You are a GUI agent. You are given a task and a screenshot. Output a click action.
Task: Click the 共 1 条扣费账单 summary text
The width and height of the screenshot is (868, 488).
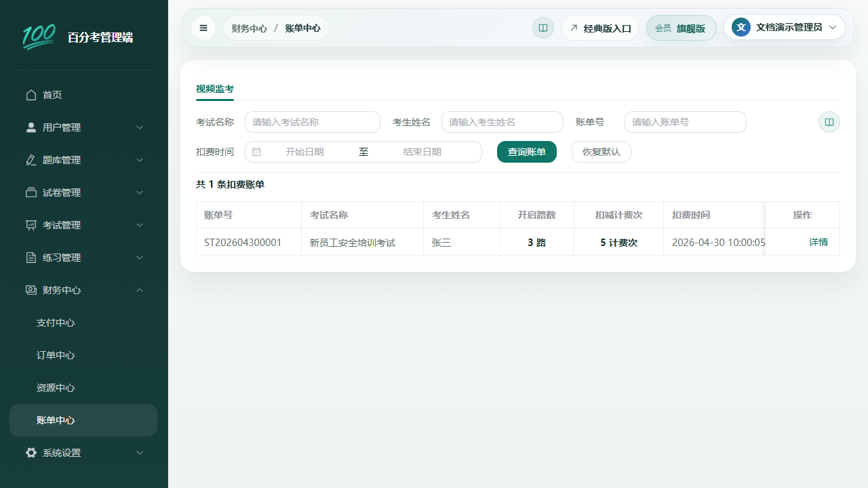tap(231, 184)
